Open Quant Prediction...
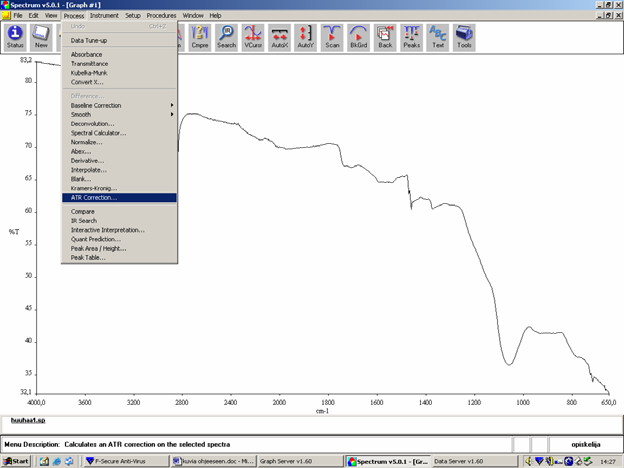This screenshot has height=468, width=624. pyautogui.click(x=119, y=239)
